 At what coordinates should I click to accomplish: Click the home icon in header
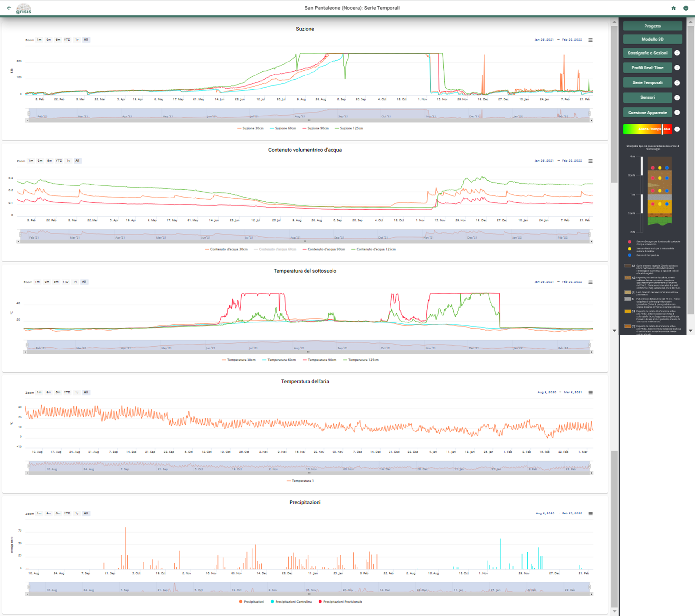click(x=673, y=8)
